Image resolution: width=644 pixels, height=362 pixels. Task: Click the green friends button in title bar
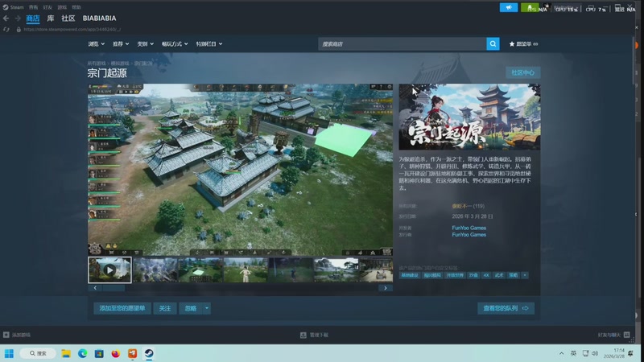pyautogui.click(x=530, y=7)
